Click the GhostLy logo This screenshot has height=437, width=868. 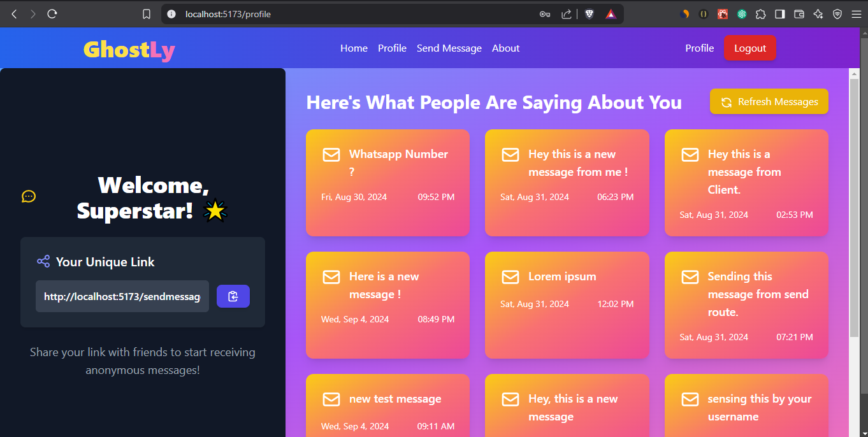click(129, 49)
